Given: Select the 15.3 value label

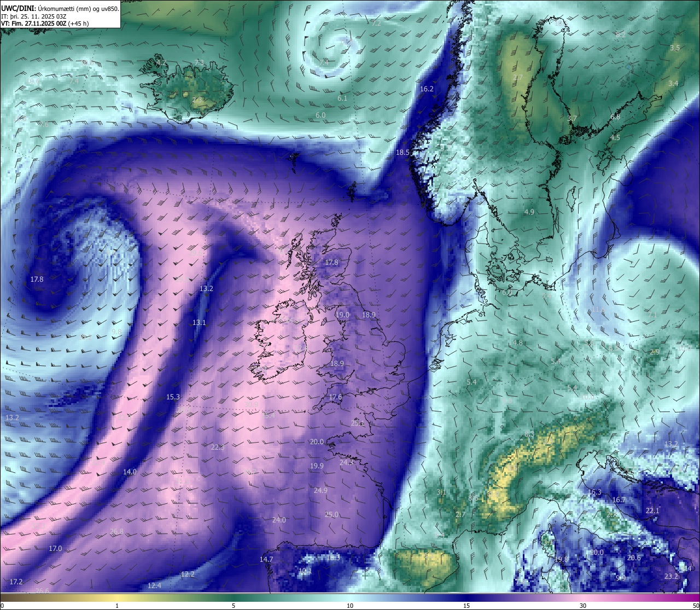Looking at the screenshot, I should 173,397.
